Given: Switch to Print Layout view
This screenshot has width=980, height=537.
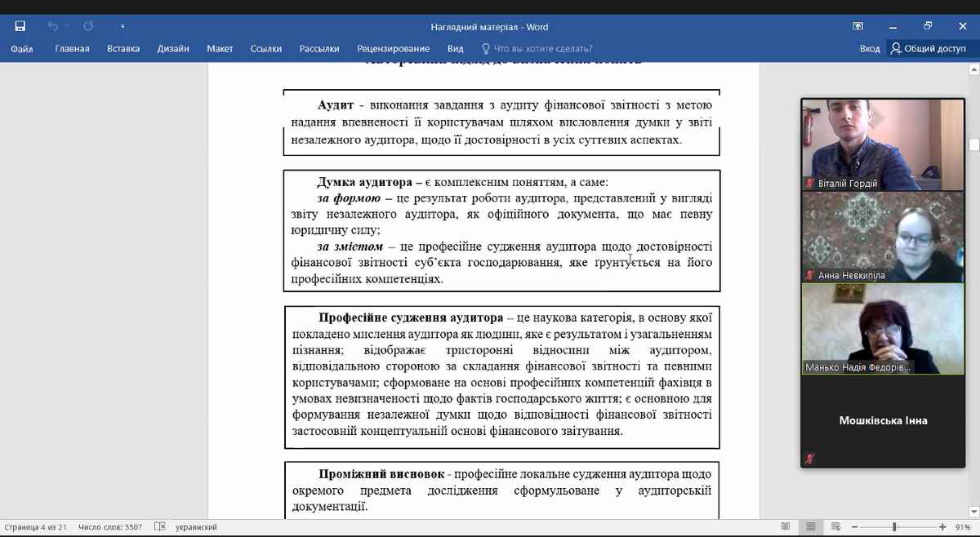Looking at the screenshot, I should pos(810,527).
